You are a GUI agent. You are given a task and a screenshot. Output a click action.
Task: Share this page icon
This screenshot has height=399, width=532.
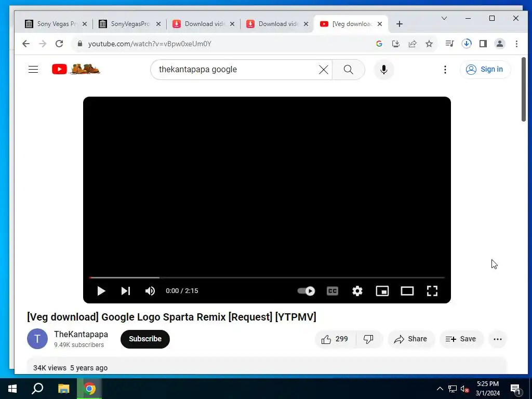pyautogui.click(x=413, y=44)
